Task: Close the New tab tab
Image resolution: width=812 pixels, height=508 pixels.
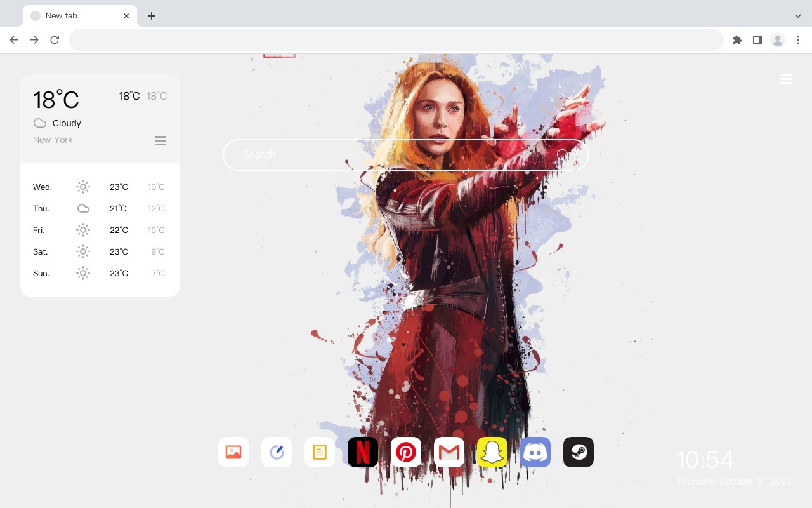Action: click(x=126, y=16)
